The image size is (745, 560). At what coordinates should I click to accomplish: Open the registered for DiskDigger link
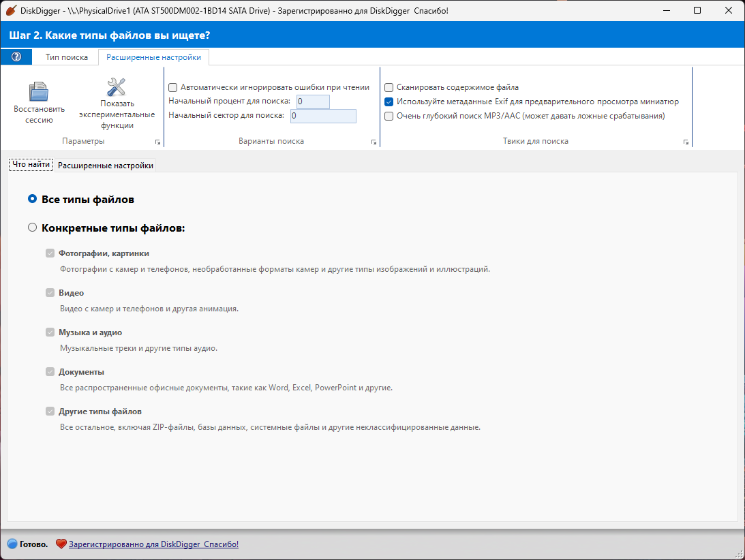(x=153, y=544)
